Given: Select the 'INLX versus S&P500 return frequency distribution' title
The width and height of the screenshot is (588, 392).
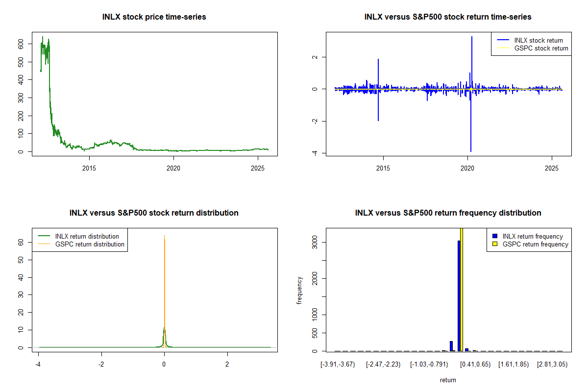Looking at the screenshot, I should pyautogui.click(x=448, y=213).
